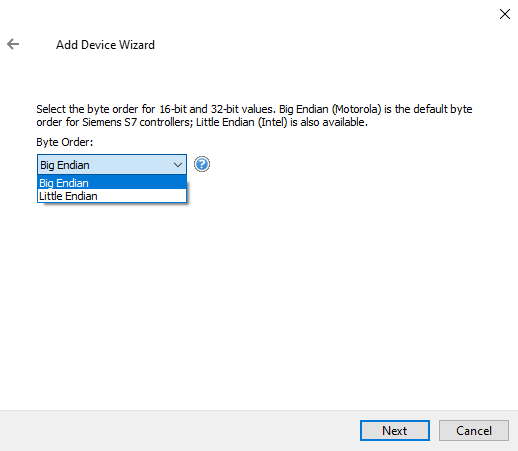Click the chevron arrow on Byte Order combo
The image size is (518, 451).
pos(178,165)
